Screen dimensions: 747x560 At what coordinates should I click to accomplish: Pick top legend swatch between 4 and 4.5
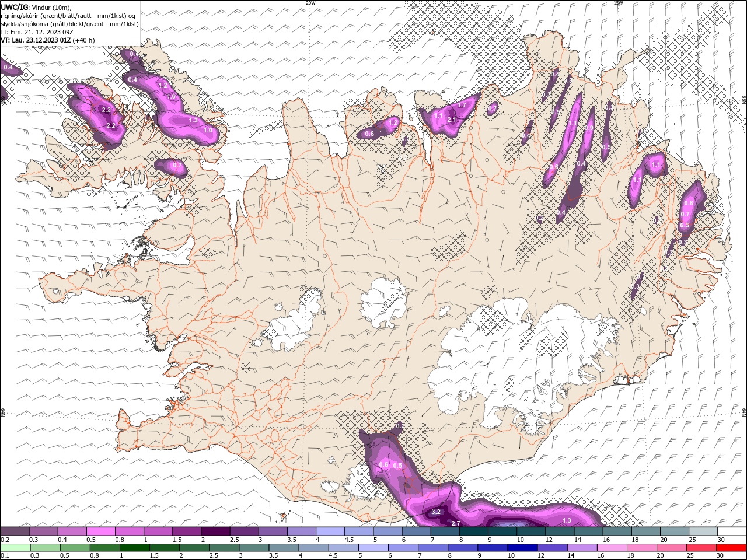330,531
